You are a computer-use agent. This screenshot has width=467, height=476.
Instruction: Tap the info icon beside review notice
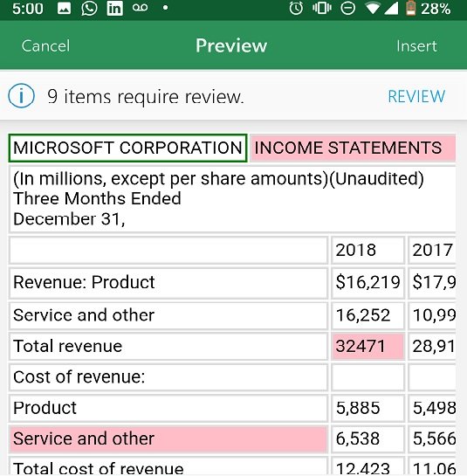coord(21,96)
